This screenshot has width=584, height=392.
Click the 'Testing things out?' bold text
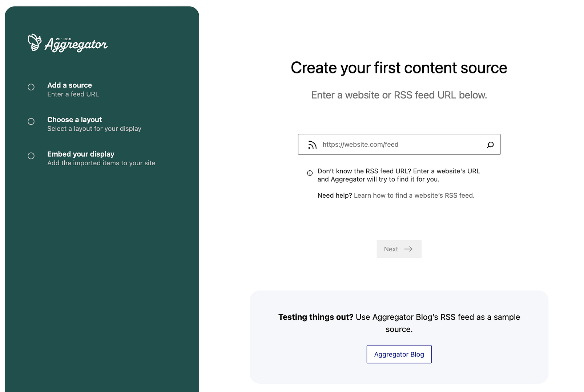pos(316,317)
